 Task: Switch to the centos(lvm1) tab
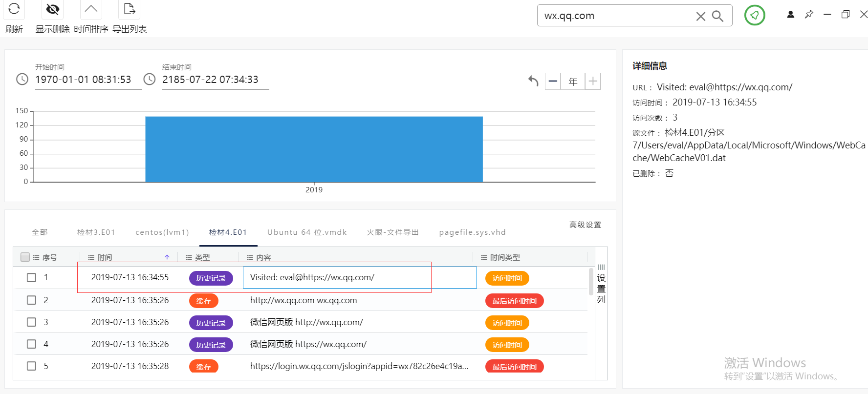pos(162,232)
